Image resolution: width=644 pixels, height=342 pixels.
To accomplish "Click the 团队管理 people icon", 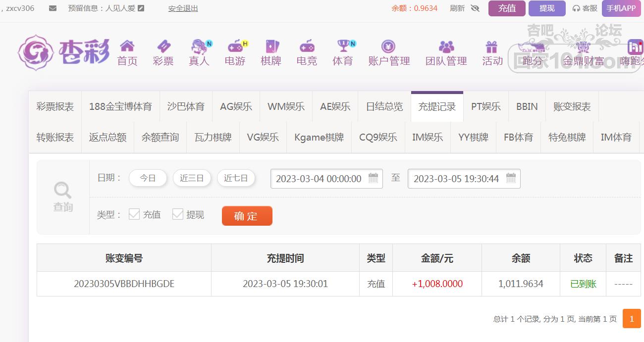I will 446,47.
